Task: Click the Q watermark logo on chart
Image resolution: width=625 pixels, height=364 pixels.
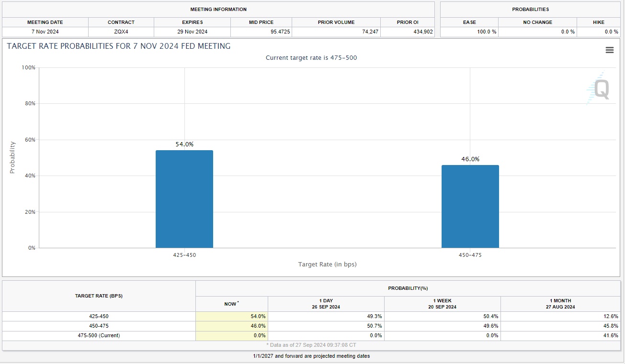Action: [599, 88]
